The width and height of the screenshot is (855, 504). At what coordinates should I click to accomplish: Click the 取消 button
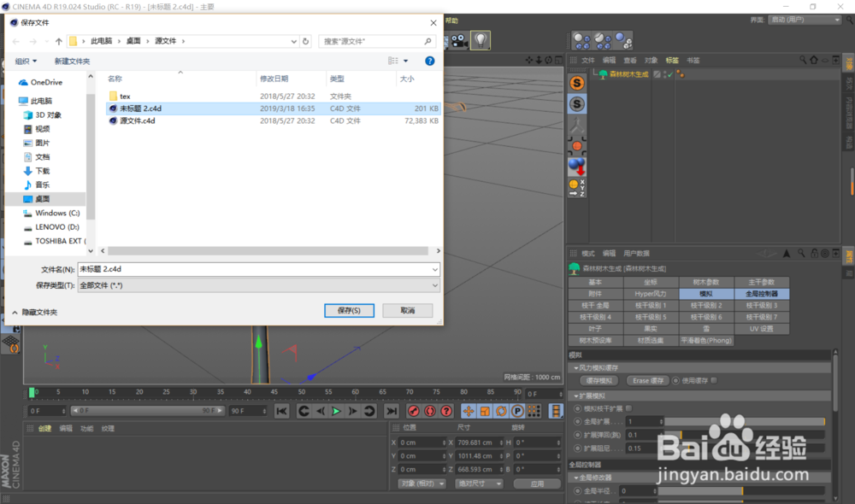coord(407,311)
